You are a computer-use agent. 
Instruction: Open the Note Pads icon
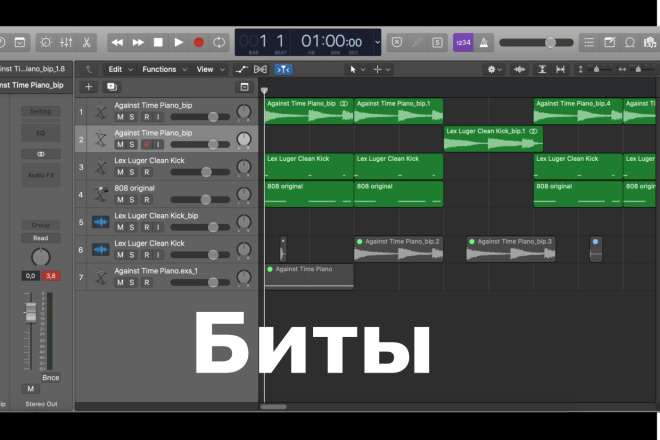[609, 43]
